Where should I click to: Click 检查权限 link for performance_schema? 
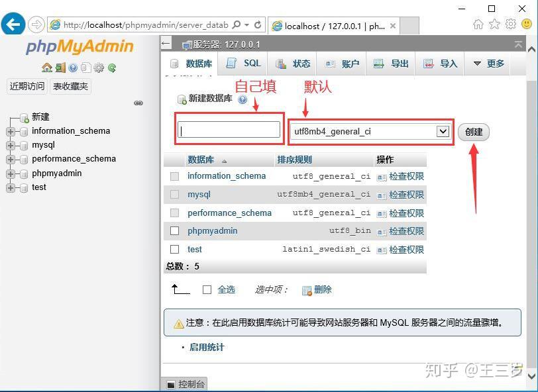(x=407, y=213)
